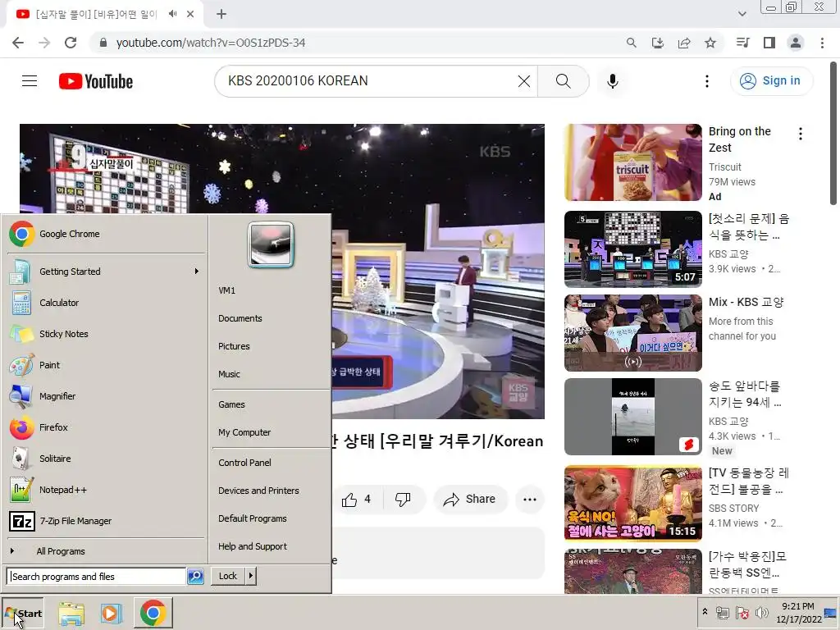Viewport: 840px width, 630px height.
Task: Open Chrome three-dot menu
Action: pos(822,43)
